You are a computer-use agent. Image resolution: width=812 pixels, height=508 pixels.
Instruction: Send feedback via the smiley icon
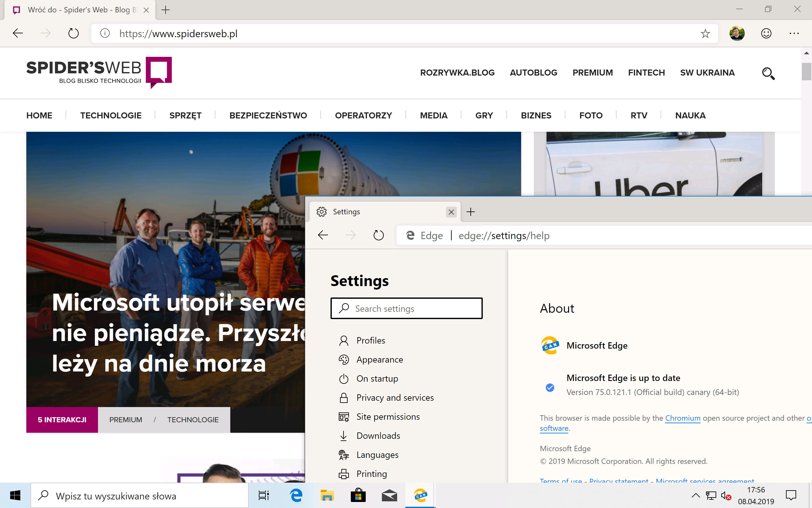pyautogui.click(x=766, y=33)
